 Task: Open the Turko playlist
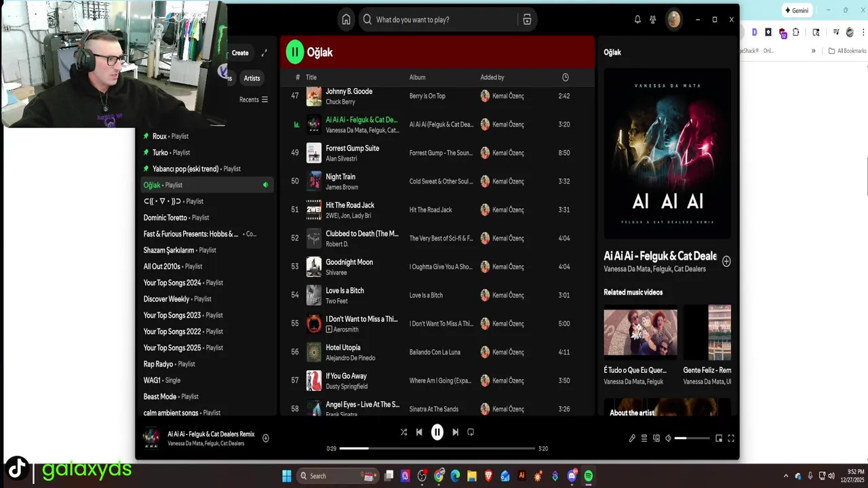click(x=207, y=152)
